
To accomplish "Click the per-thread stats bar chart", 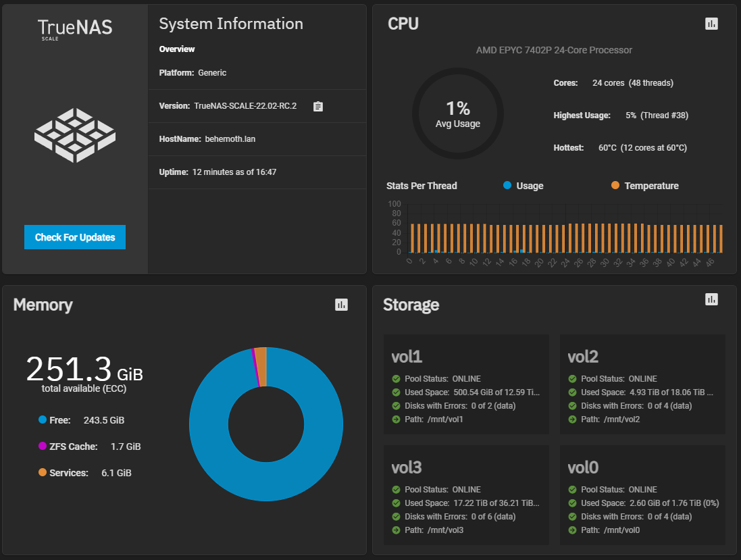I will tap(555, 234).
